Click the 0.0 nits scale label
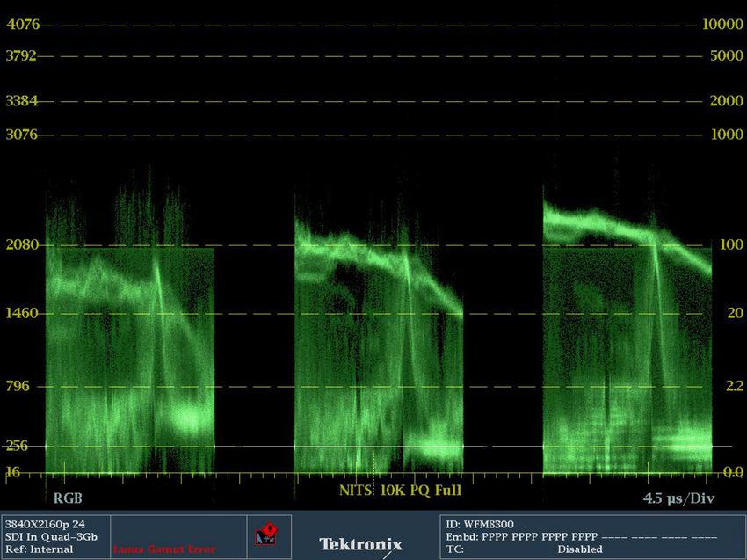Image resolution: width=747 pixels, height=560 pixels. tap(734, 472)
